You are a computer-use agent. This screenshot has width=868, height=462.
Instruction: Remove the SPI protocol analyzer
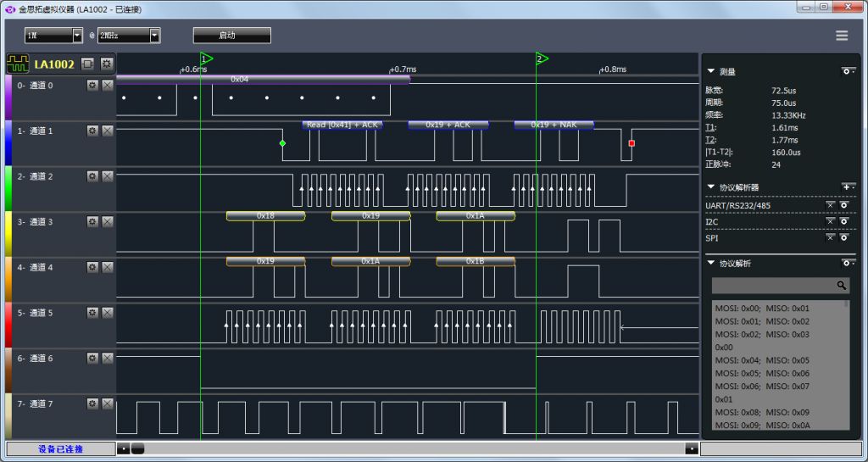[x=830, y=237]
